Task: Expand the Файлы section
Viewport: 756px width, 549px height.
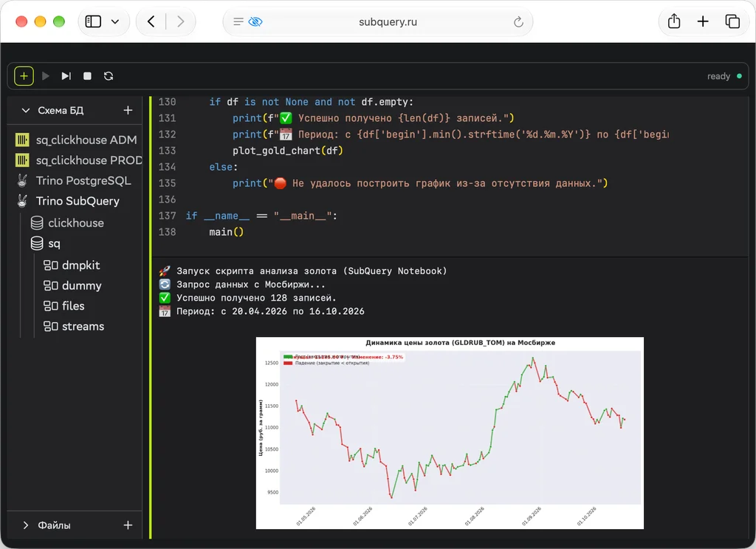Action: (26, 525)
